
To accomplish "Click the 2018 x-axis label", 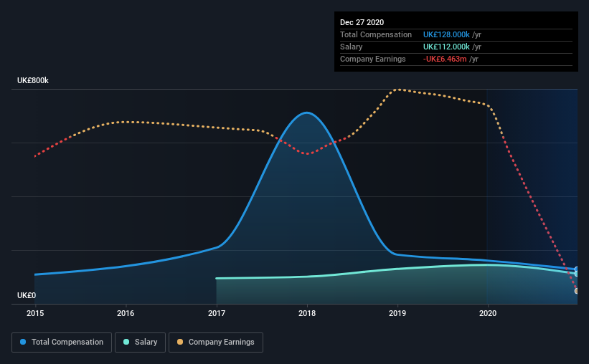I will click(x=307, y=313).
